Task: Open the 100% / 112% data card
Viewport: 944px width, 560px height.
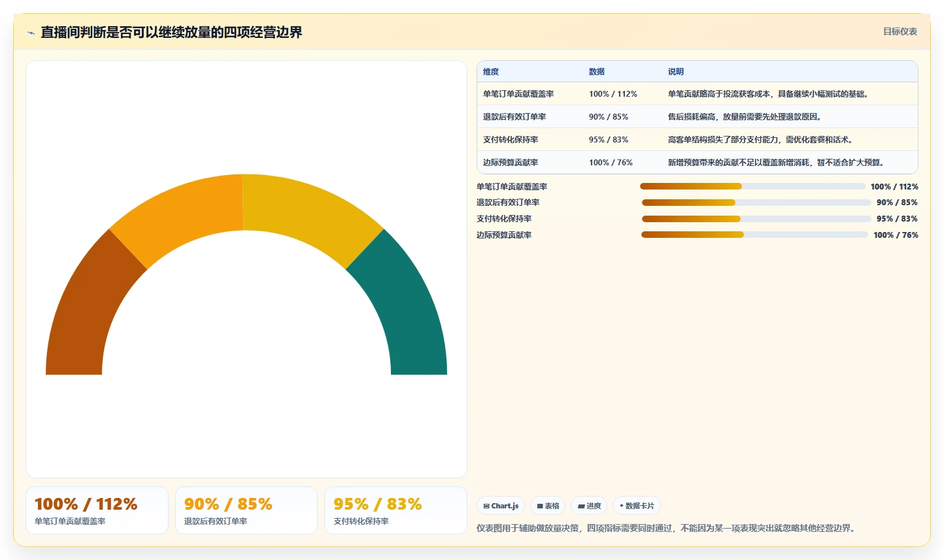Action: [97, 510]
